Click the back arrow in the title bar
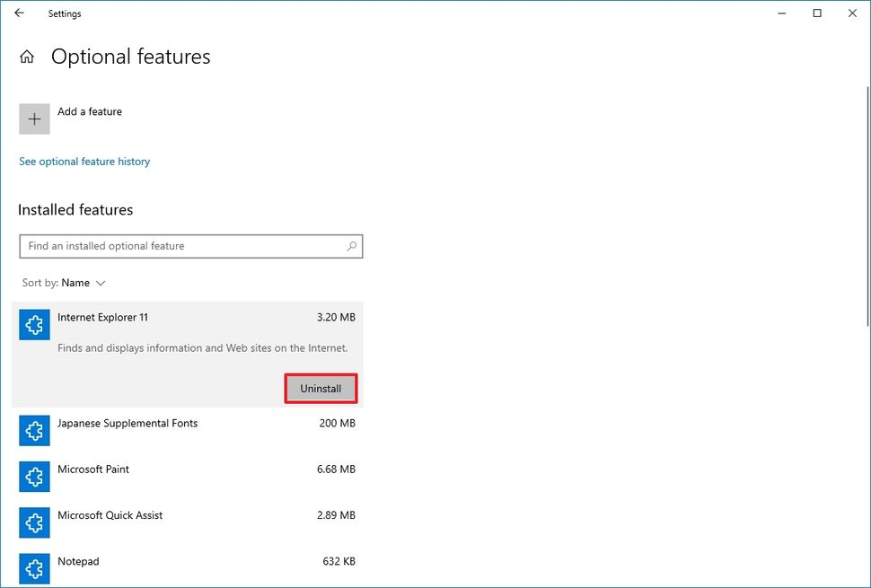Viewport: 871px width, 588px height. tap(18, 13)
